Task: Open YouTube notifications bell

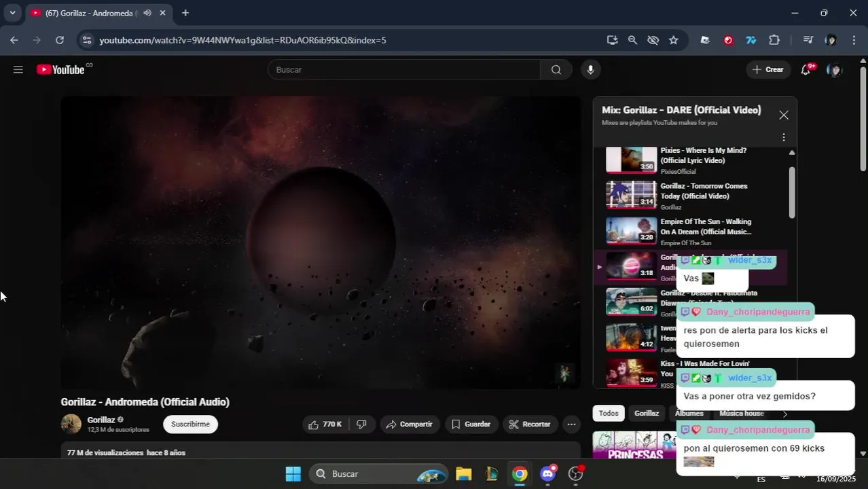Action: (806, 69)
